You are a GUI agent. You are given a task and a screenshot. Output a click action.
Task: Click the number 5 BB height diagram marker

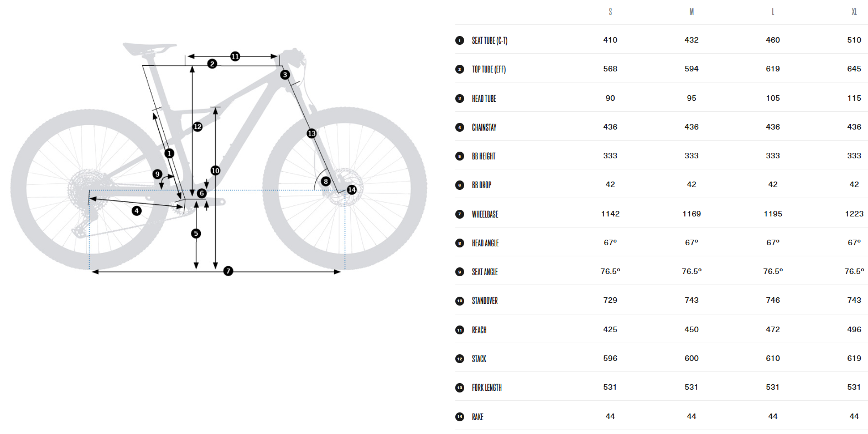click(196, 234)
